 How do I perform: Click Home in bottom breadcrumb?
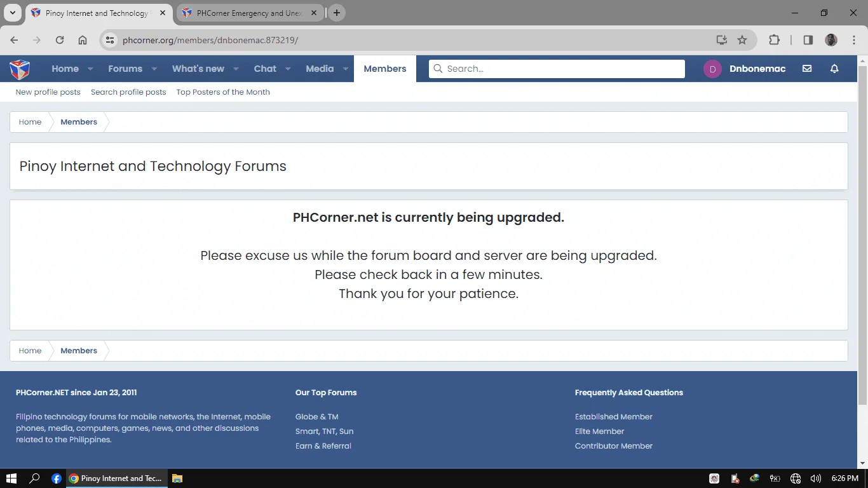(x=30, y=351)
